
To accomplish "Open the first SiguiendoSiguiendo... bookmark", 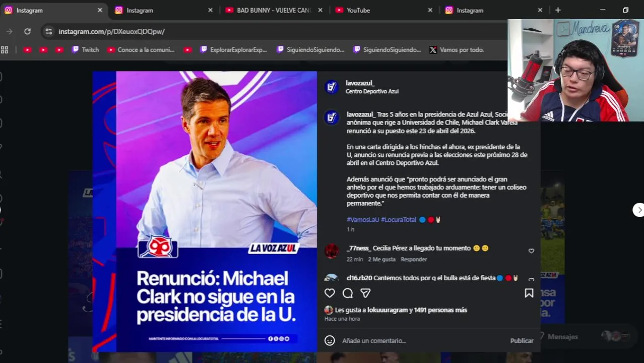I will [310, 49].
